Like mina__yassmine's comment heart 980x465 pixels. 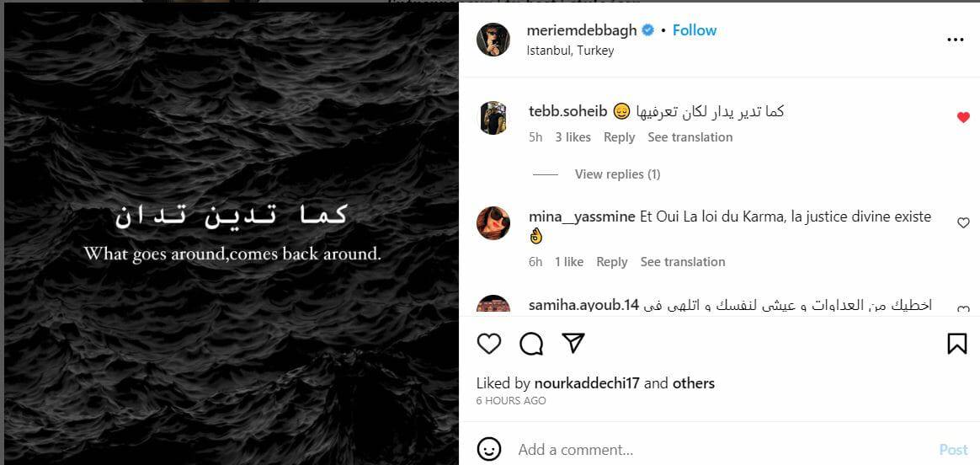coord(963,223)
